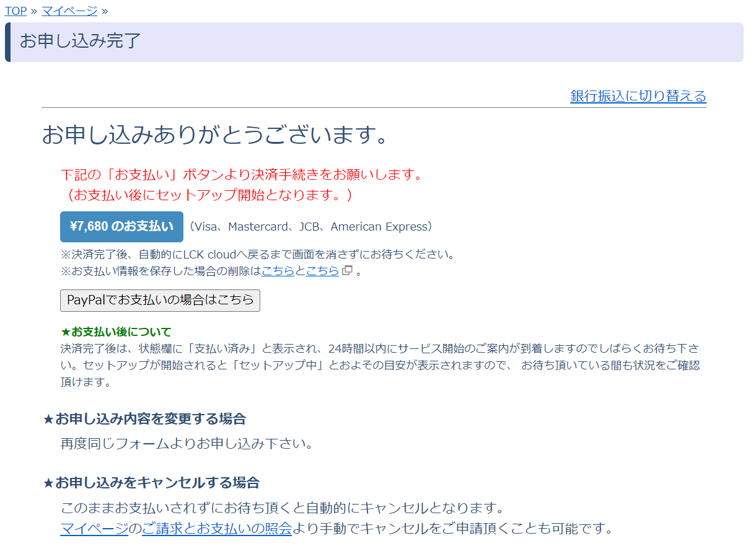Click the card brands text (Visa、Mastercard…)
Image resolution: width=756 pixels, height=551 pixels.
[310, 227]
